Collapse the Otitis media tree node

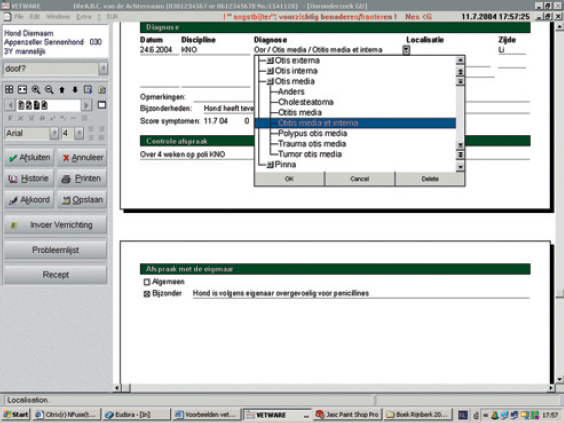pos(270,82)
